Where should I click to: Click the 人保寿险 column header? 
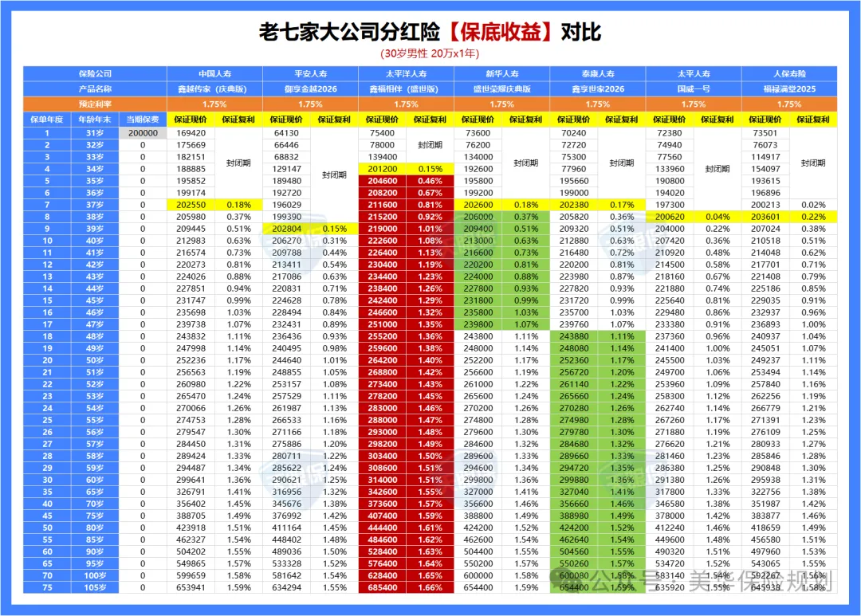tap(789, 73)
